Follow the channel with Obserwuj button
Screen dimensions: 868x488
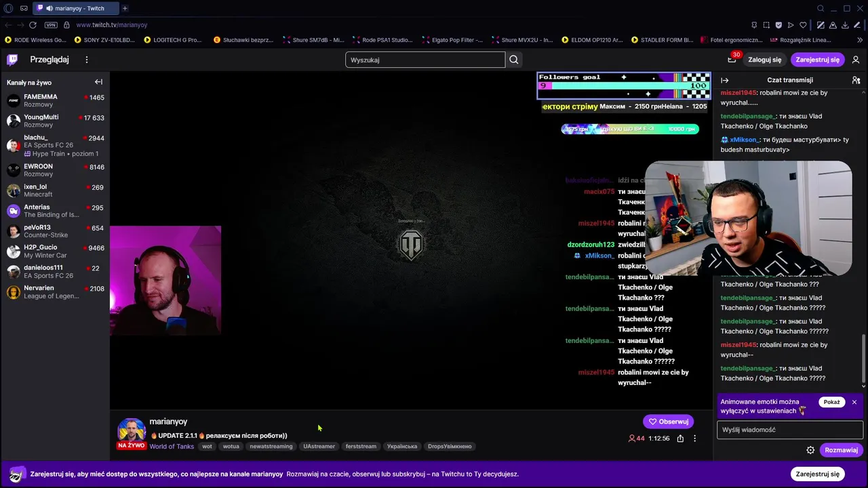(668, 422)
